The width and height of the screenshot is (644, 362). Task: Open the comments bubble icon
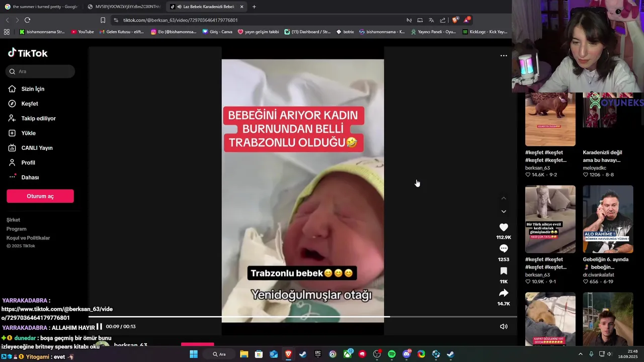tap(504, 248)
